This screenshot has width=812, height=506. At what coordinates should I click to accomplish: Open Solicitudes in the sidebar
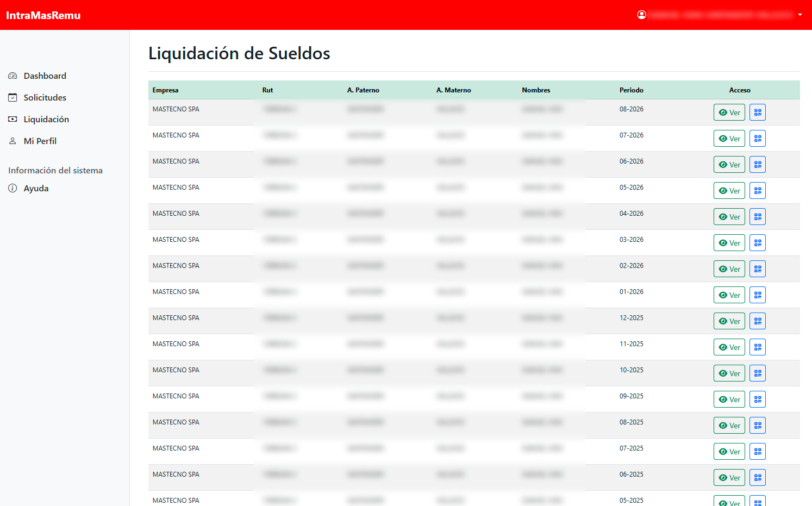click(37, 97)
